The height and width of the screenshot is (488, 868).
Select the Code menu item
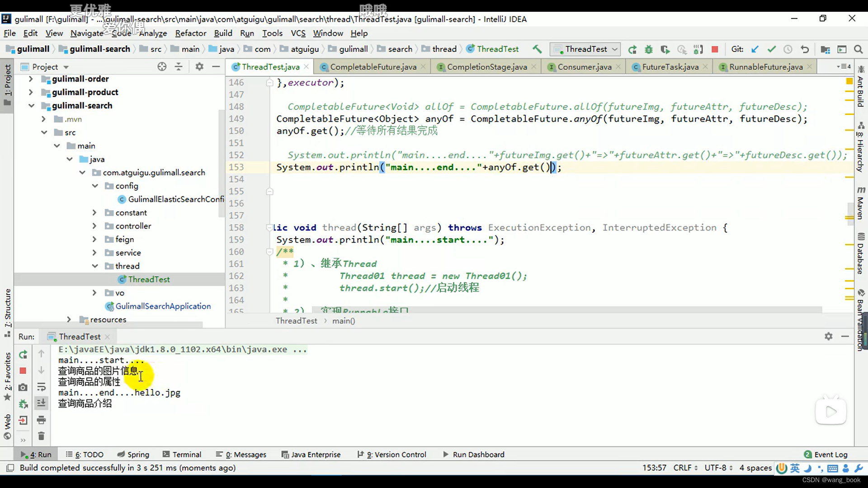pyautogui.click(x=122, y=33)
